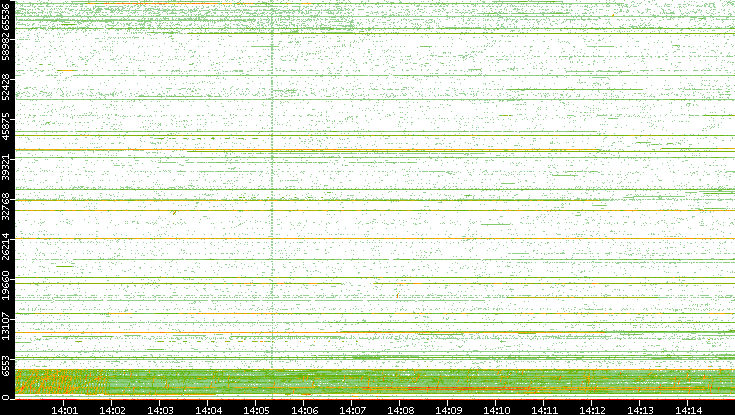
Task: Select the 26214 vertical axis label
Action: 8,246
